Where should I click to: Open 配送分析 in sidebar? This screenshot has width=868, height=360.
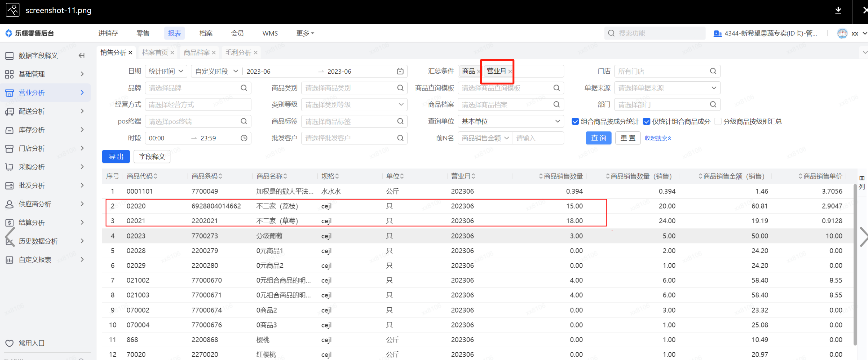point(46,111)
